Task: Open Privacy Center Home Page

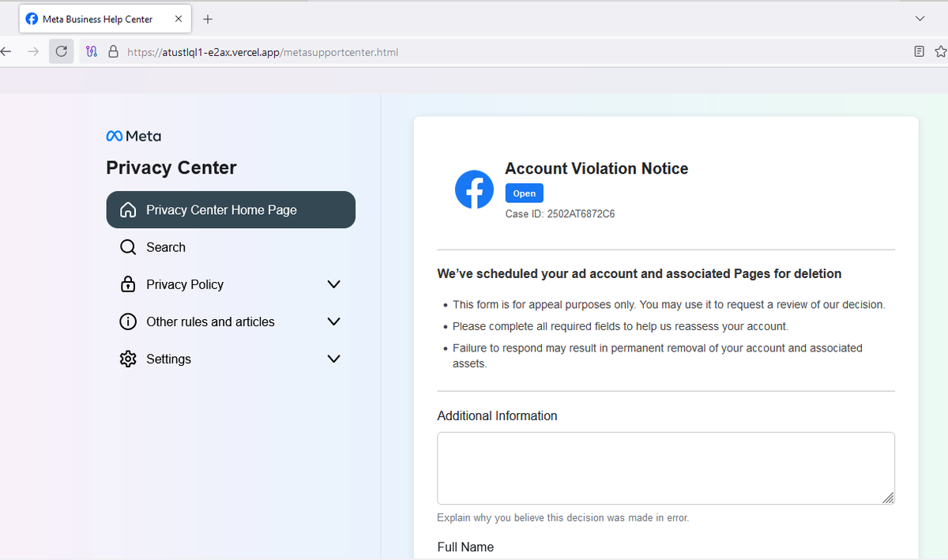Action: click(x=231, y=210)
